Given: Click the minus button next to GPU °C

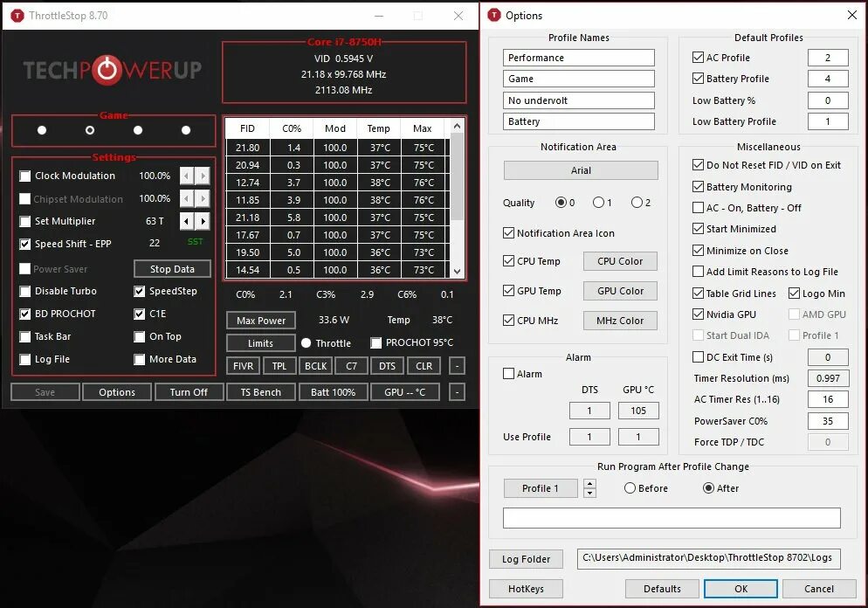Looking at the screenshot, I should pyautogui.click(x=457, y=392).
